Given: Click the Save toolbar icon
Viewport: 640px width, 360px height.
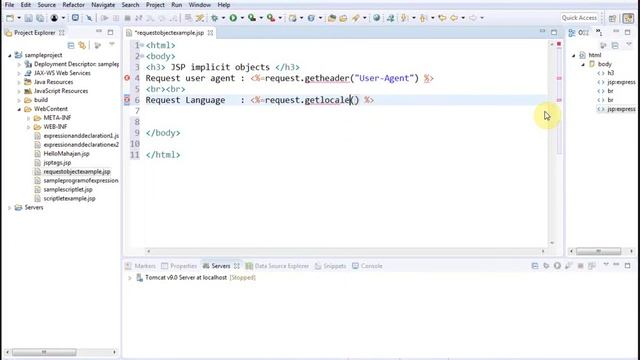Looking at the screenshot, I should pos(29,18).
